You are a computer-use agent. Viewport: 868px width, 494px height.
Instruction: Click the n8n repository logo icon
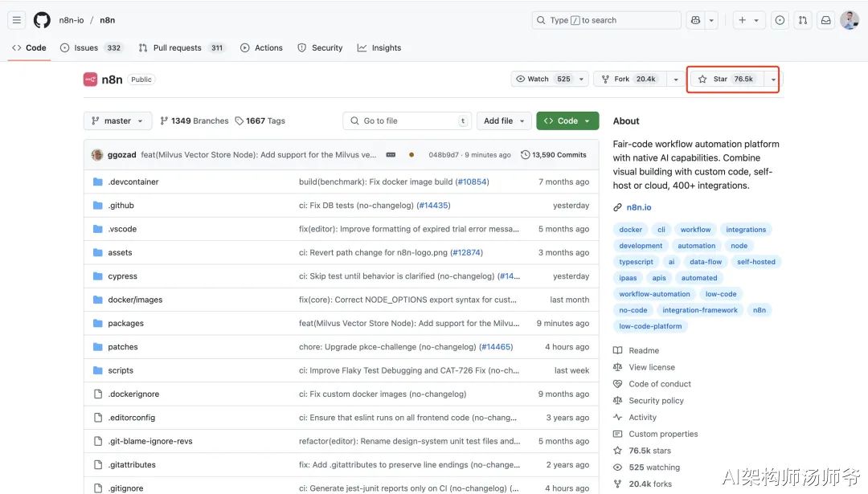[x=90, y=79]
